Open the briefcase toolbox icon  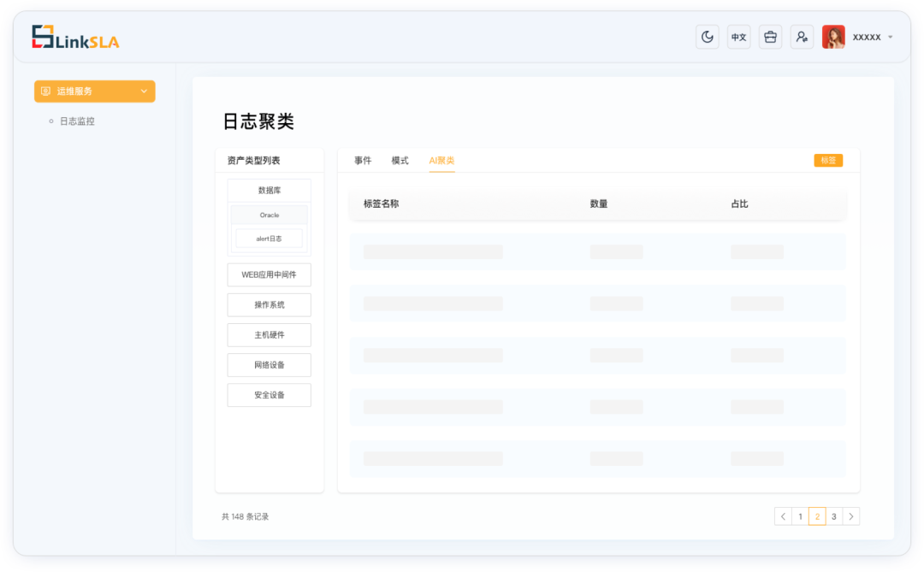pyautogui.click(x=770, y=37)
